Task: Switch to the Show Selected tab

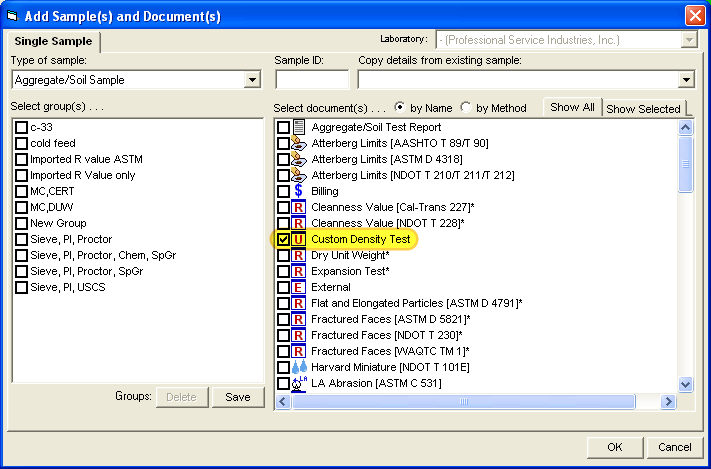Action: [643, 109]
